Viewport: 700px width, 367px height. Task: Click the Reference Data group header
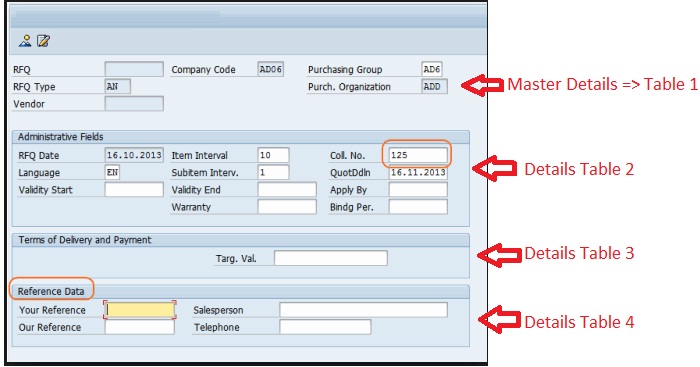tap(241, 292)
